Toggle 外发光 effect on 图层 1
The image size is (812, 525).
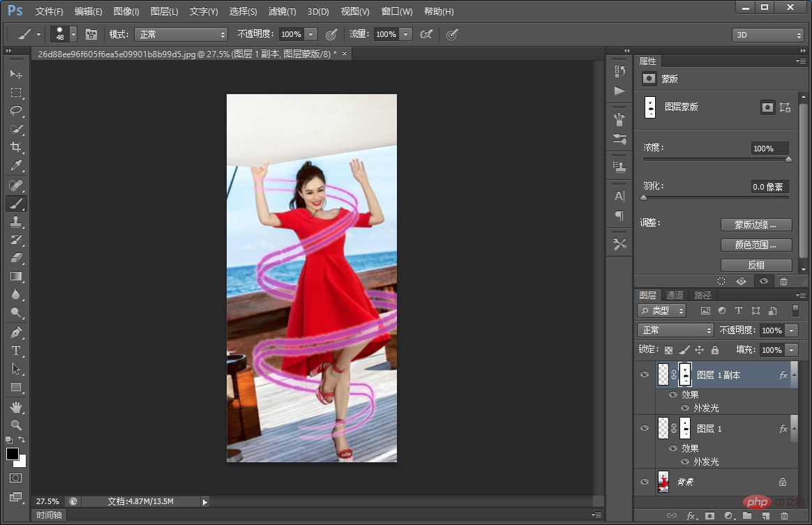point(685,462)
